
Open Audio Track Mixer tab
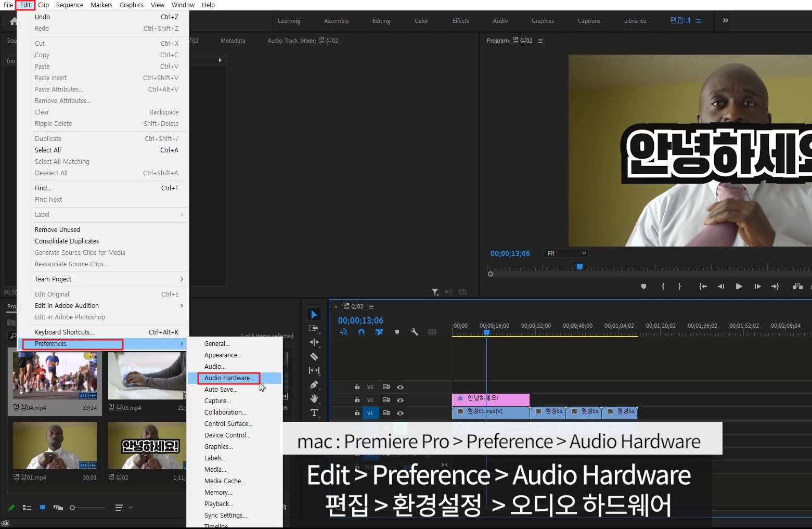(303, 41)
